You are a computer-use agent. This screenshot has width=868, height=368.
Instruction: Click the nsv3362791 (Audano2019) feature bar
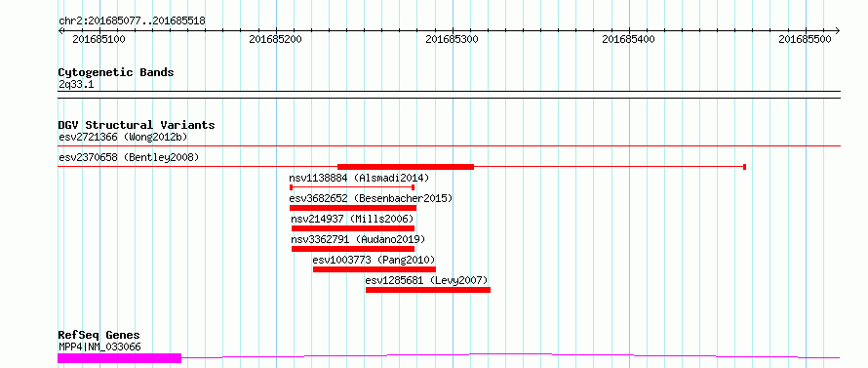tap(353, 249)
